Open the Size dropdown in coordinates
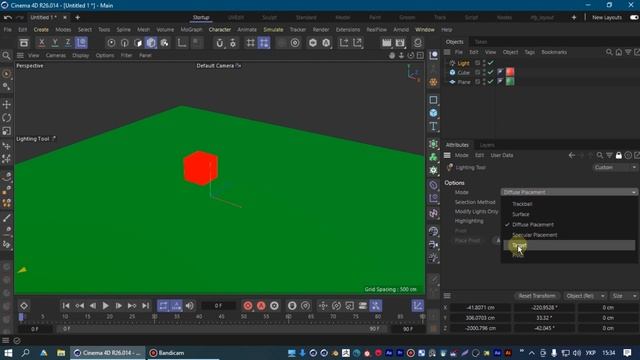The height and width of the screenshot is (360, 640). [x=624, y=296]
